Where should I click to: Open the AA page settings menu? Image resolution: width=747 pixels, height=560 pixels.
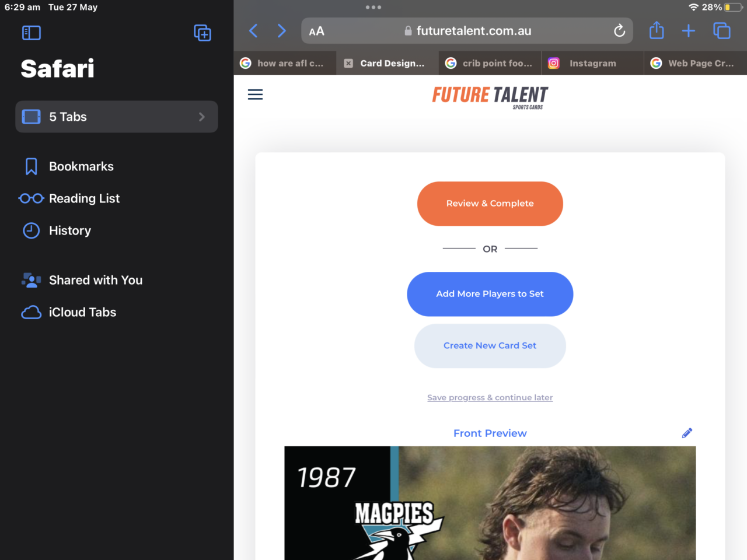coord(317,32)
